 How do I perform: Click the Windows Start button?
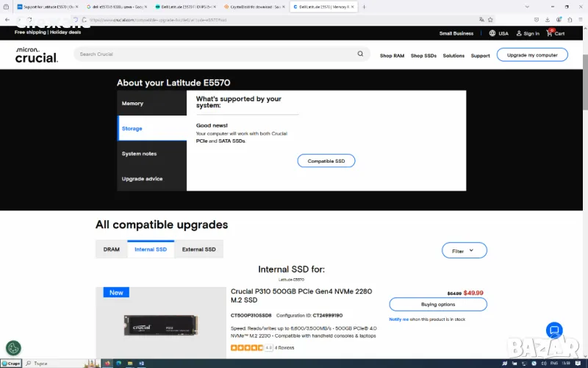[12, 363]
